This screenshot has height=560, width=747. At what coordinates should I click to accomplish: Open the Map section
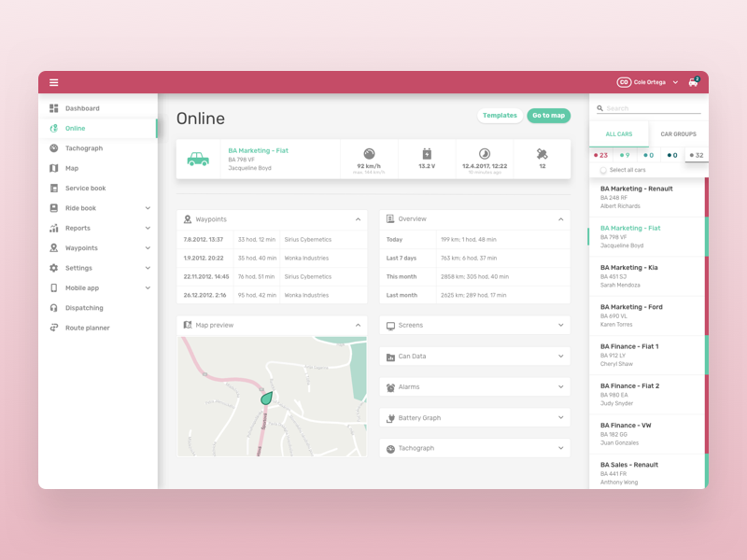(x=72, y=168)
